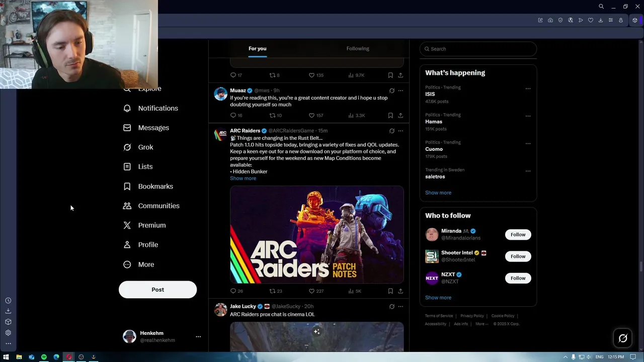Like the ARC Raiders patch post
The height and width of the screenshot is (362, 644).
point(316,291)
